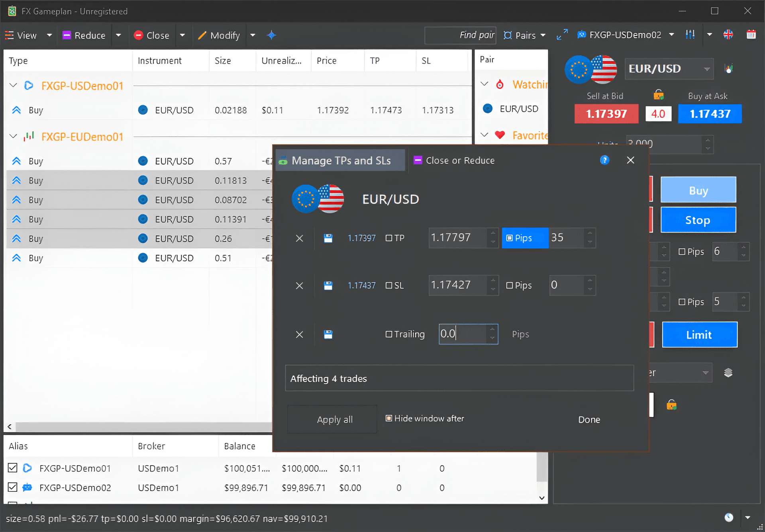Open the View menu
The width and height of the screenshot is (765, 532).
pos(21,35)
